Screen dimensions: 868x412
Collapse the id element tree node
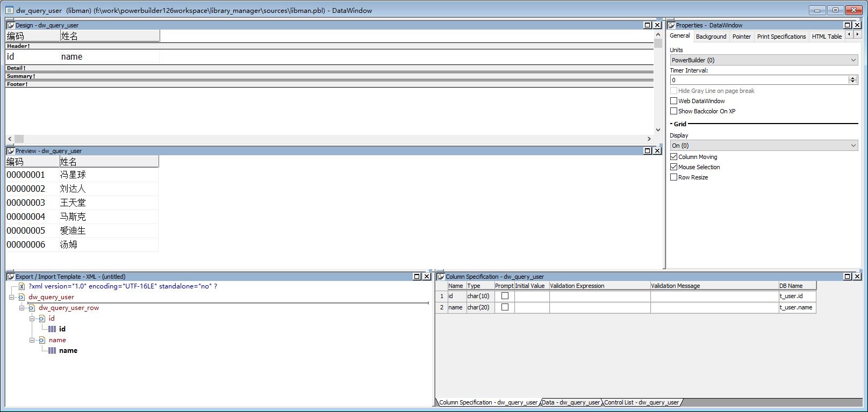pyautogui.click(x=32, y=319)
